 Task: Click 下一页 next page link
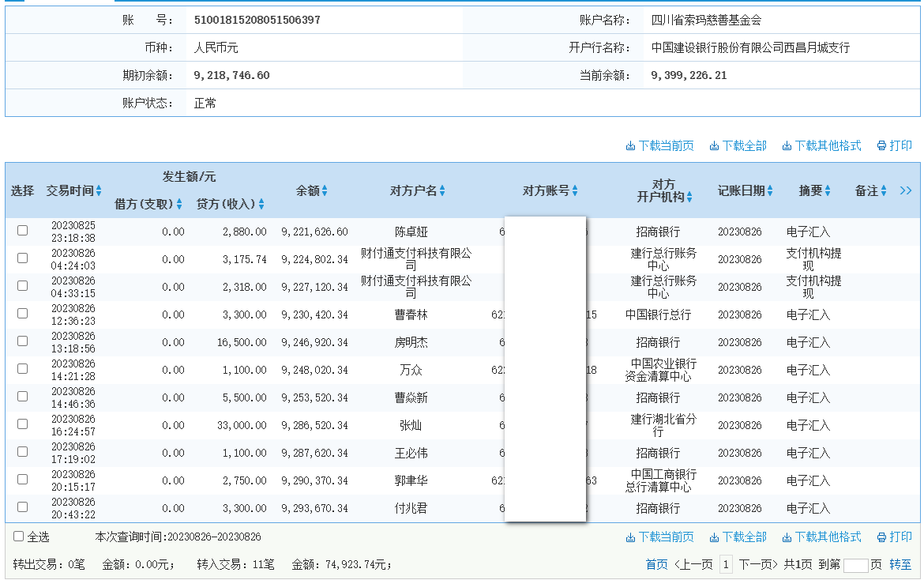click(758, 565)
